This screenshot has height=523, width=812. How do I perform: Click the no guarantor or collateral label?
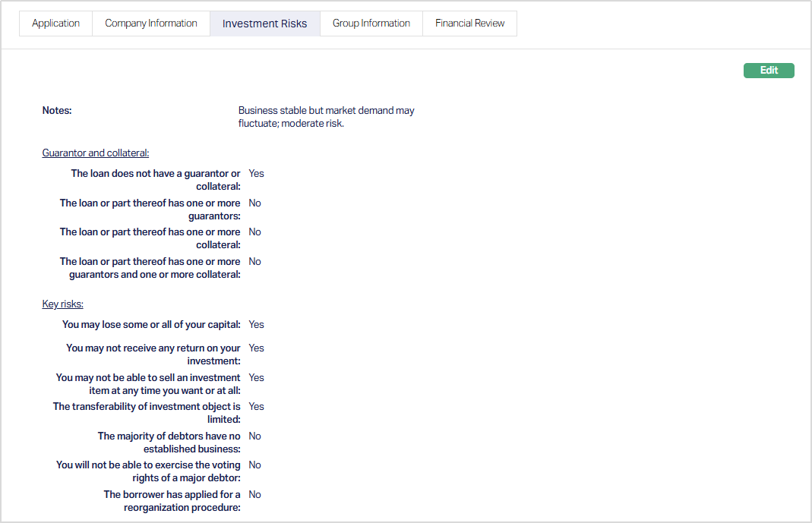(156, 180)
